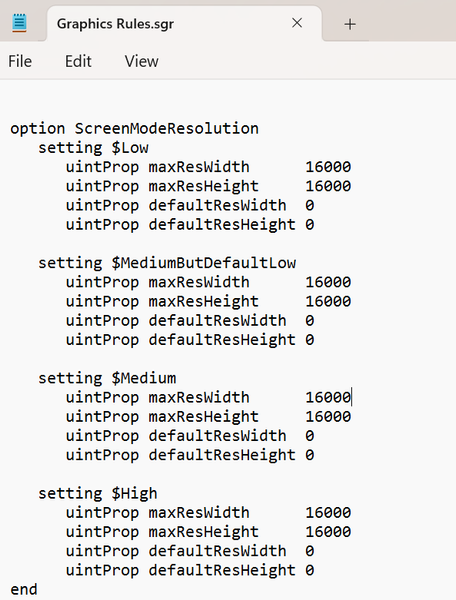The width and height of the screenshot is (456, 600).
Task: Click maxResHeight value 16000 under $High
Action: pos(328,532)
